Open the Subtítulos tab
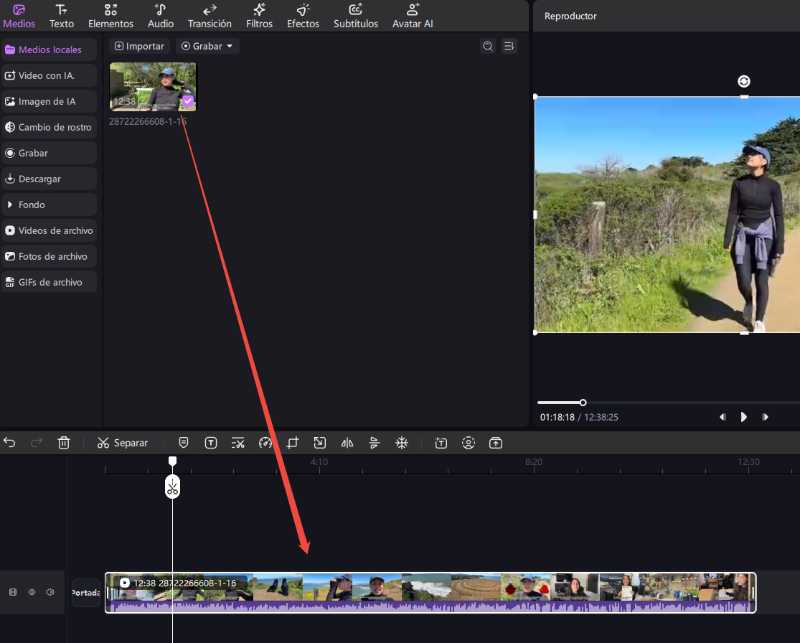This screenshot has width=800, height=643. [x=355, y=16]
